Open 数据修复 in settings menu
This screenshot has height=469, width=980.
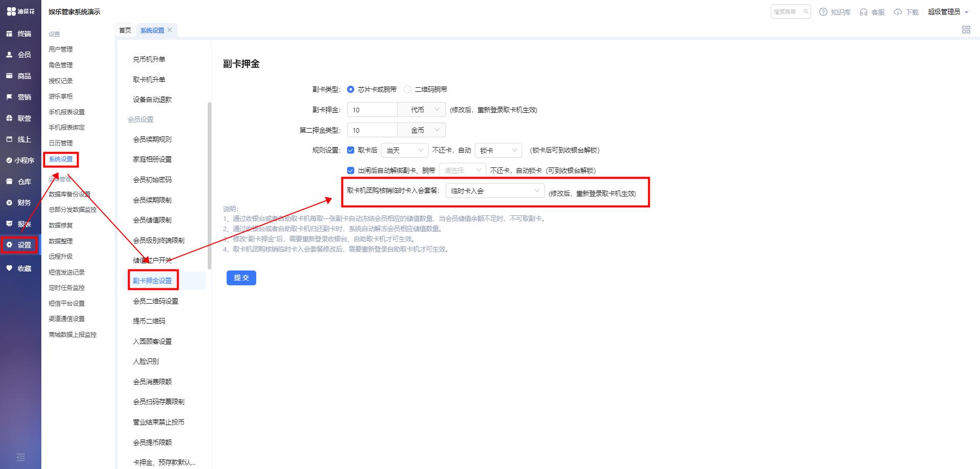(x=61, y=226)
